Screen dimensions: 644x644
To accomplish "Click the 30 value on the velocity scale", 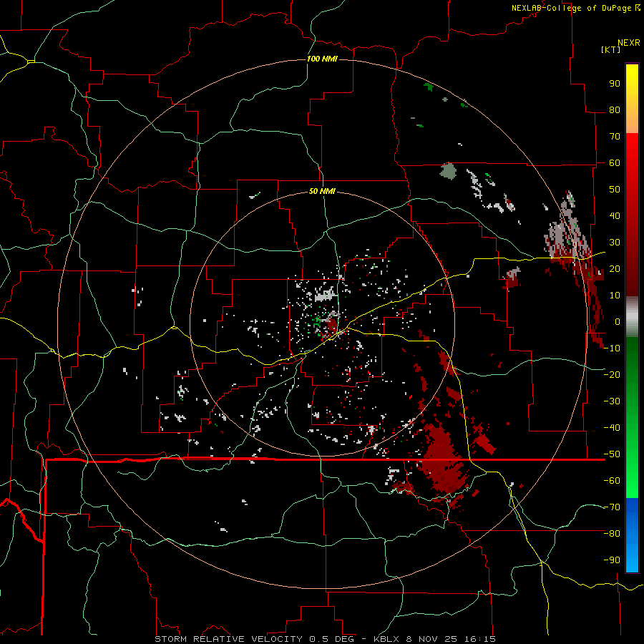I will (615, 243).
